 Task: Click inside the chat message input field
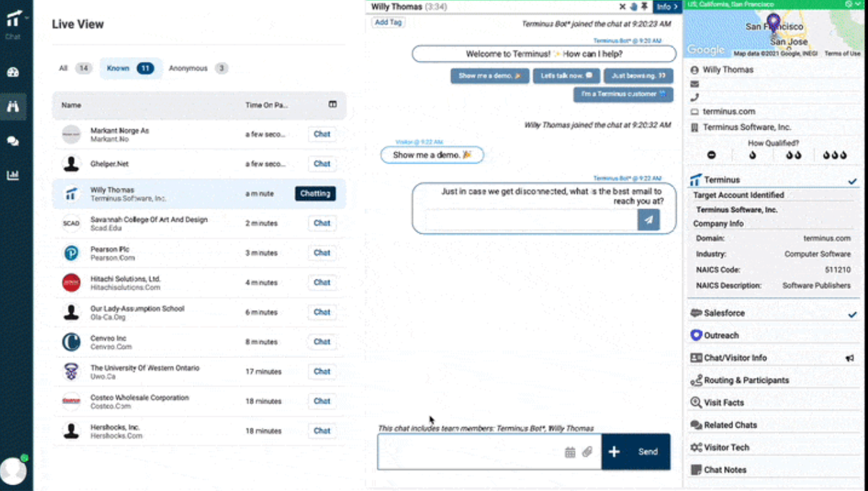[480, 451]
